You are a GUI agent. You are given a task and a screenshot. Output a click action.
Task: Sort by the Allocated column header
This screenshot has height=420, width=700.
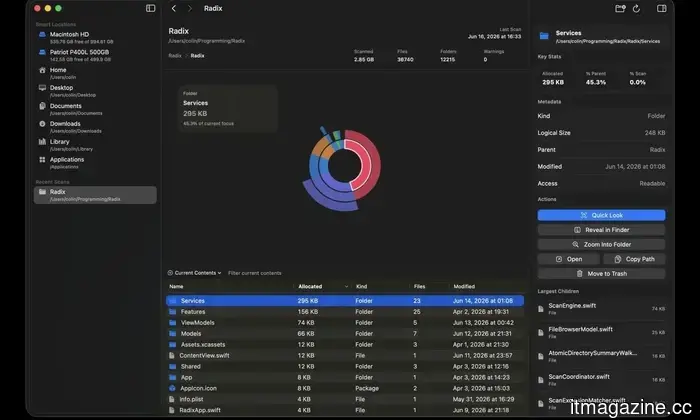coord(310,287)
